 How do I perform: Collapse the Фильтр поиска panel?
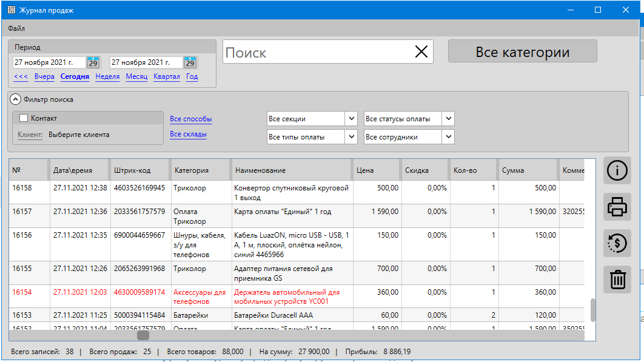point(16,99)
